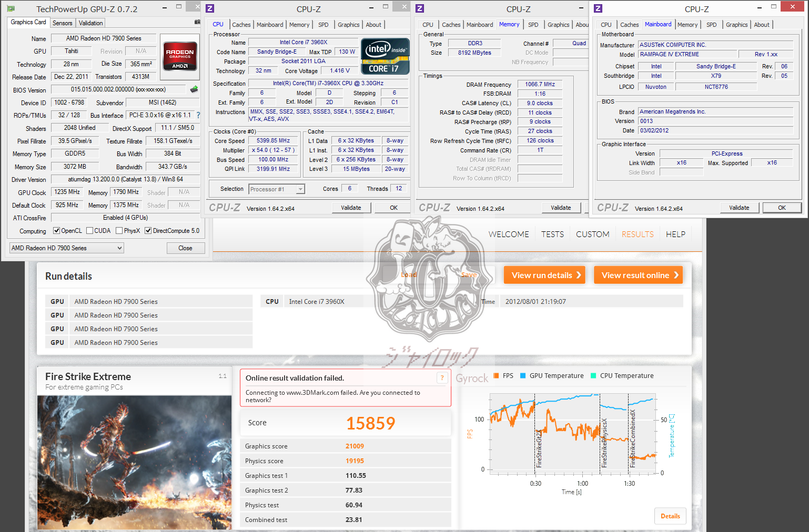Click the BIOS date 03/02/2012
Image resolution: width=809 pixels, height=532 pixels.
coord(715,130)
